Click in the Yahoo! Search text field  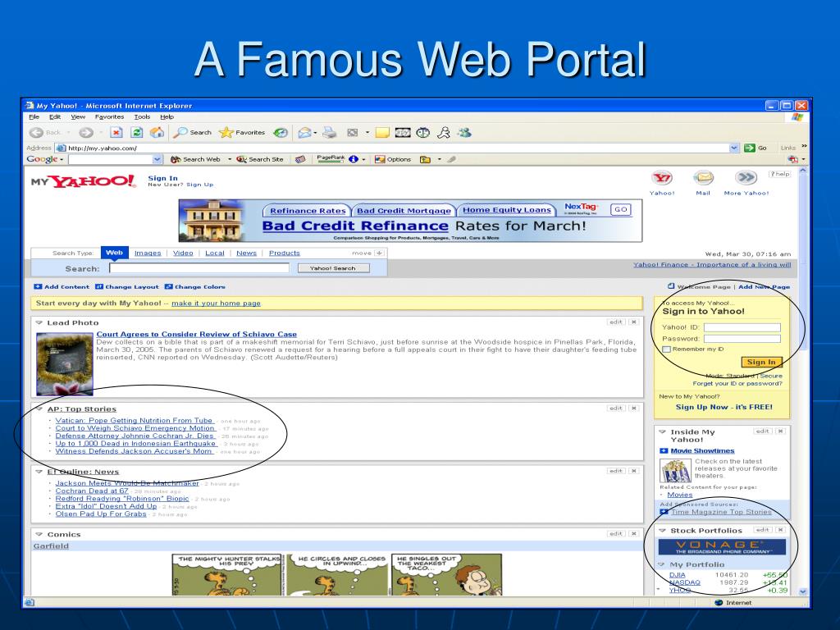point(199,268)
